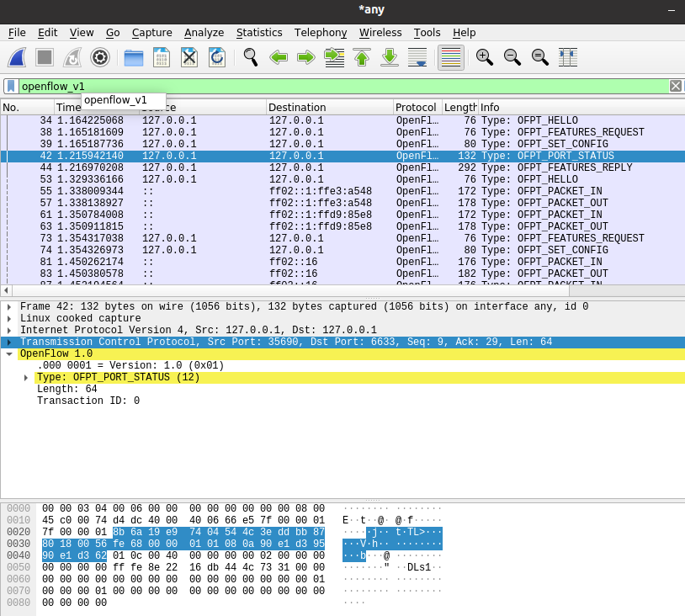Go to previous packet with the left green arrow
The height and width of the screenshot is (616, 685).
point(279,57)
